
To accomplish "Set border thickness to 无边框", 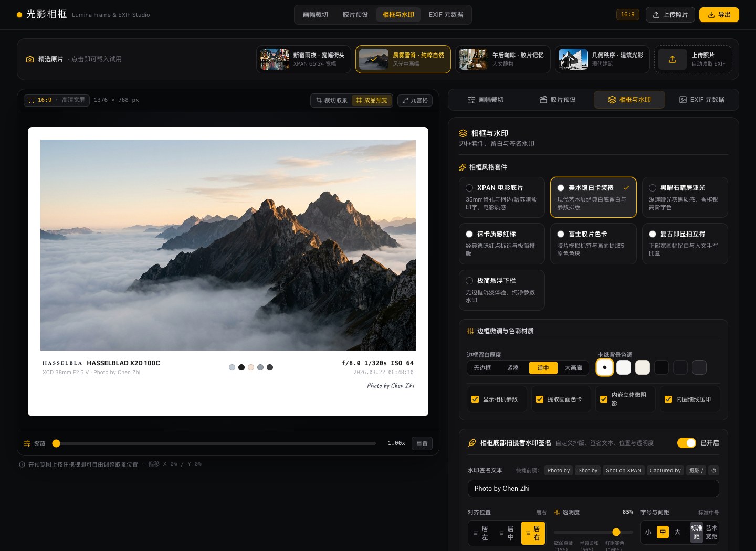I will click(482, 368).
